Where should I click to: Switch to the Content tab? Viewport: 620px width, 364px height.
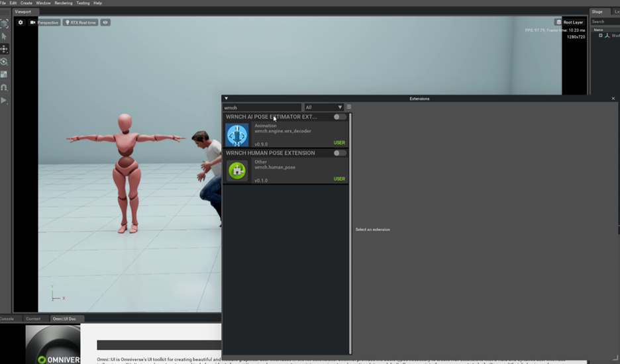(x=33, y=319)
